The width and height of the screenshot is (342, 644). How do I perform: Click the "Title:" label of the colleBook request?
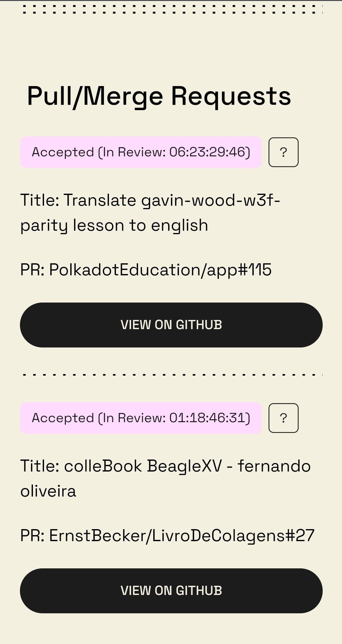pos(40,466)
